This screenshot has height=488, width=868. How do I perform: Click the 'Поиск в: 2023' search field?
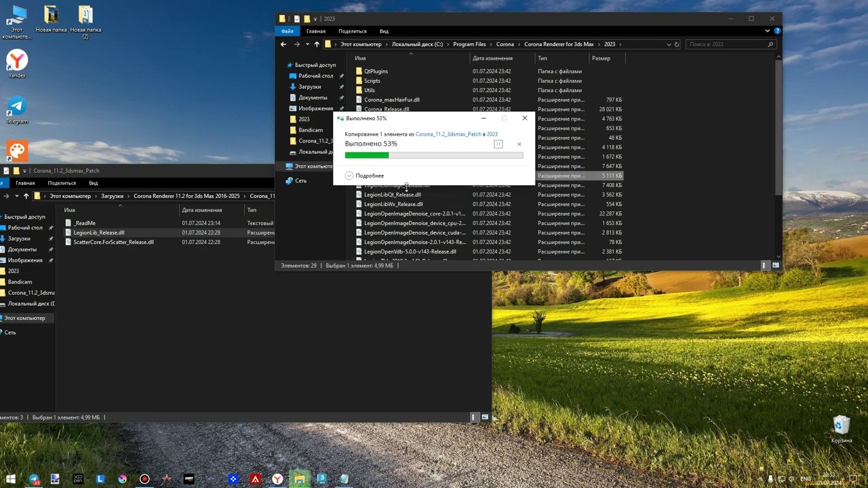tap(730, 44)
